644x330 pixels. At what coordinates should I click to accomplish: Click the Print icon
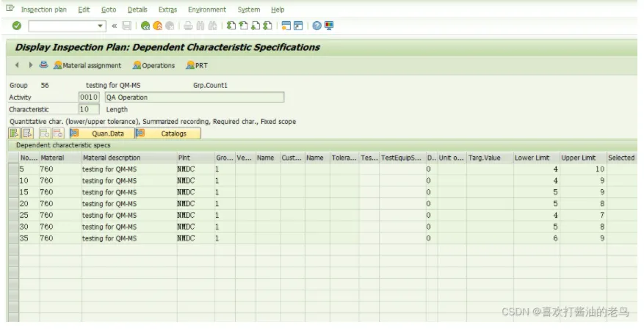point(188,26)
